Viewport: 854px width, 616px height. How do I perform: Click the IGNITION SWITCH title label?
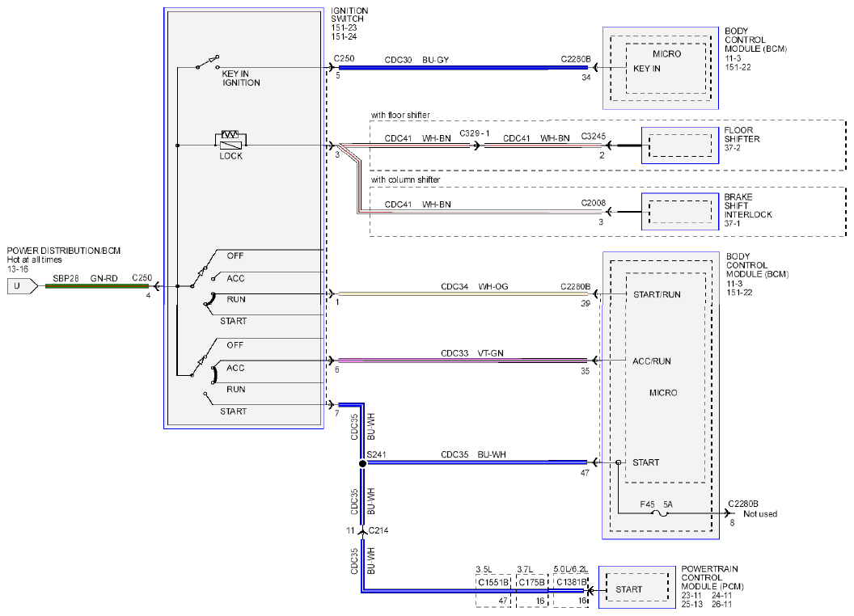coord(349,15)
